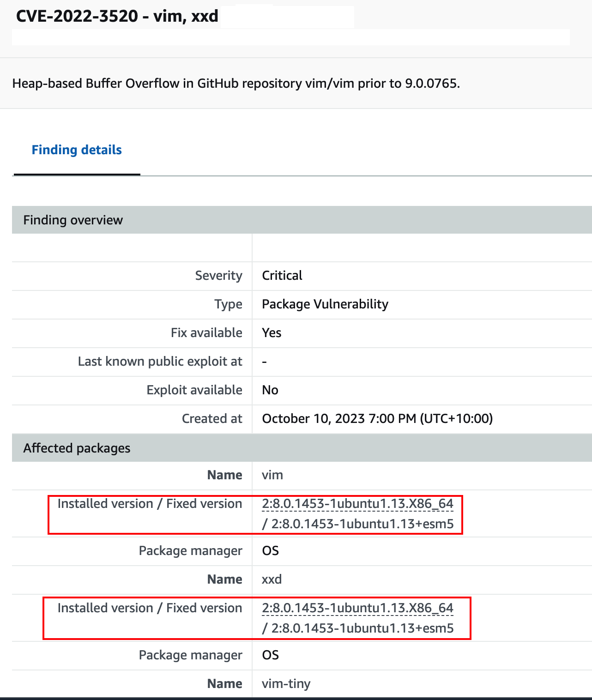Select the Heap-based Buffer Overflow description text
This screenshot has width=592, height=700.
236,83
